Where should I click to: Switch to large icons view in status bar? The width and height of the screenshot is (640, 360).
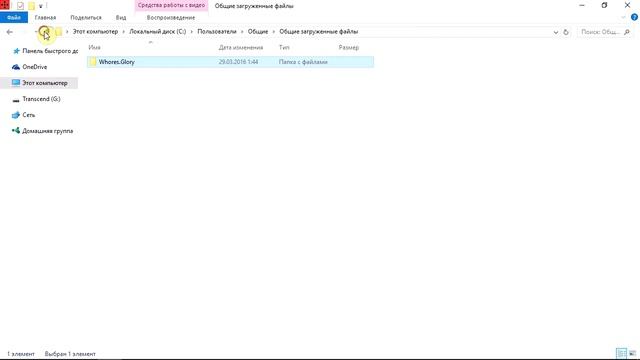point(632,353)
